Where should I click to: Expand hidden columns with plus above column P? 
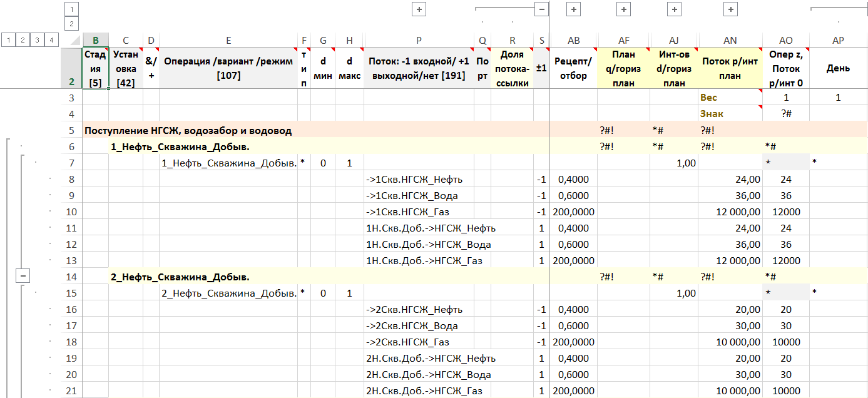click(419, 9)
